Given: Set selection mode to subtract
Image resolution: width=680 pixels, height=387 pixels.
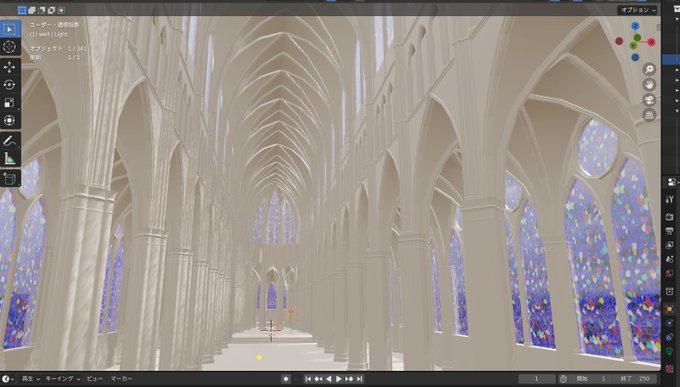Looking at the screenshot, I should [42, 10].
